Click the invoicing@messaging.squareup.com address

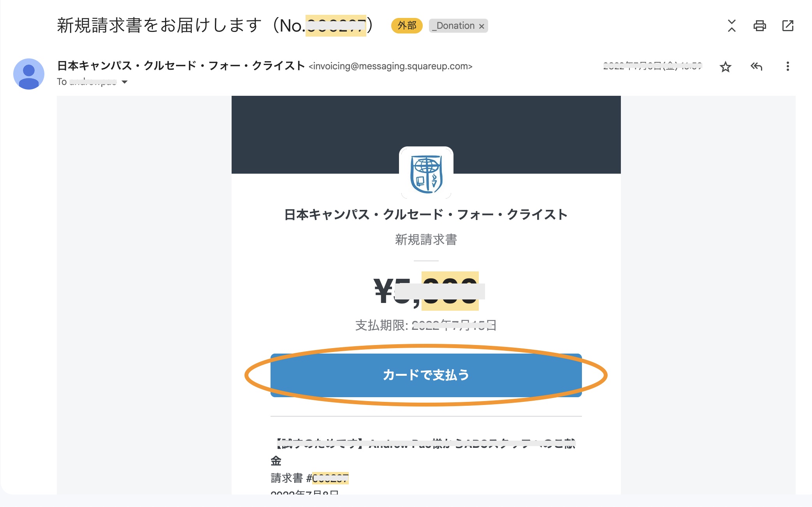[390, 66]
